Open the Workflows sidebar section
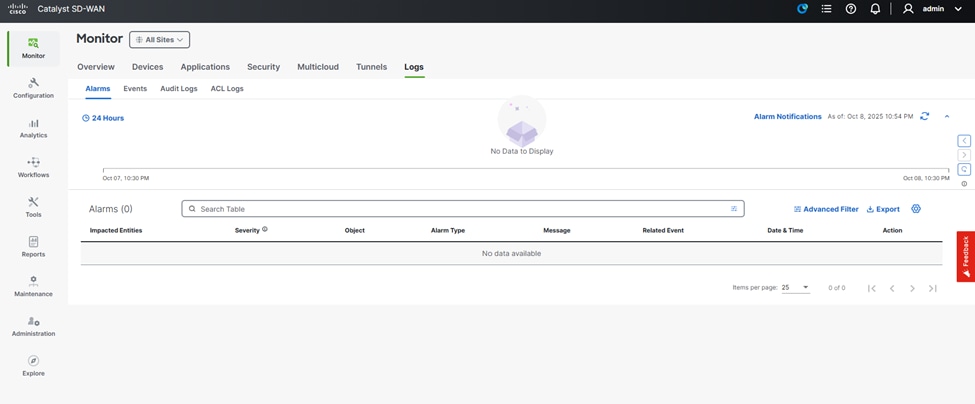 pos(34,168)
